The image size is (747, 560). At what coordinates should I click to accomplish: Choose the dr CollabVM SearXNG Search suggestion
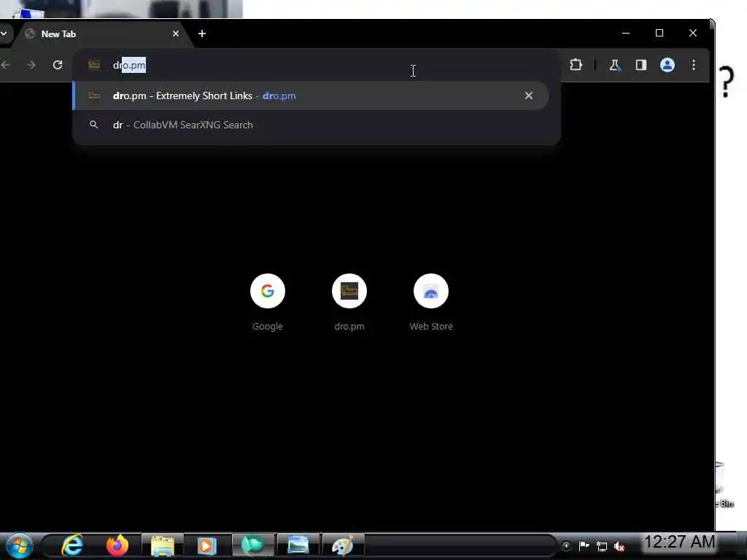(x=311, y=125)
